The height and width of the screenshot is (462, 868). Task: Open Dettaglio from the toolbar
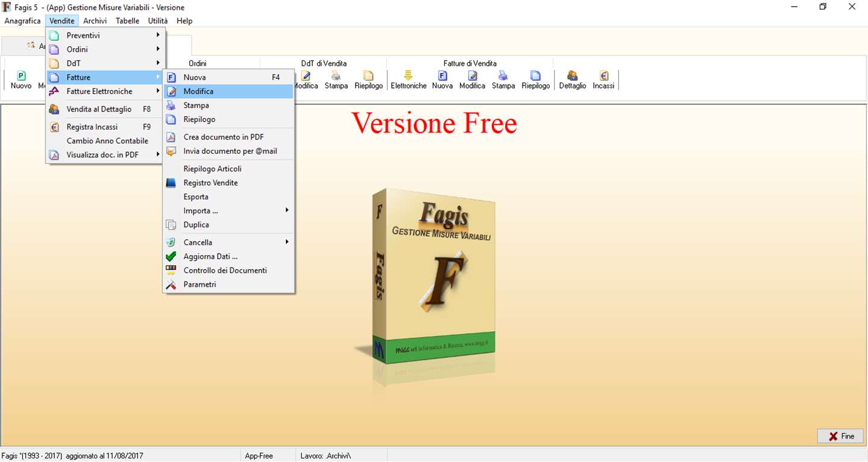(x=572, y=80)
